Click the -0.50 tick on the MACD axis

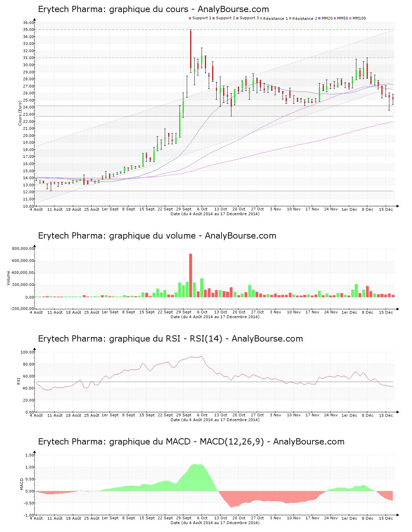pos(29,503)
